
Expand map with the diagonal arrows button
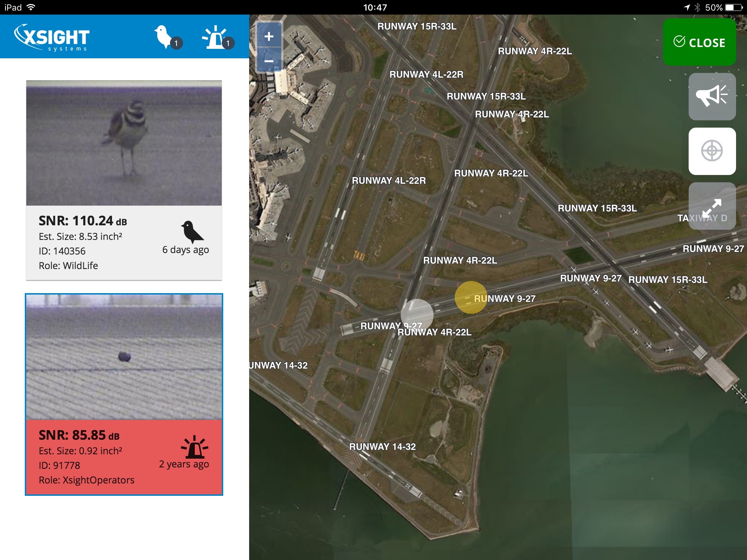coord(712,206)
